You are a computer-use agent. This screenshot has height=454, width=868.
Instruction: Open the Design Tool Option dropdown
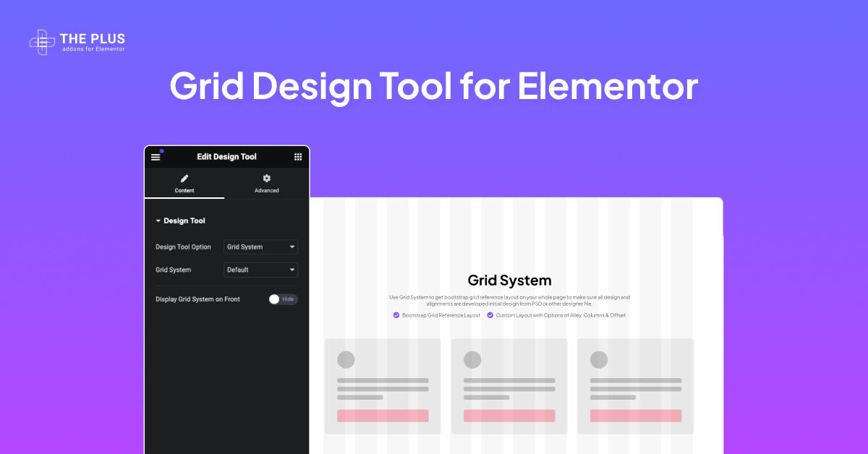coord(261,247)
